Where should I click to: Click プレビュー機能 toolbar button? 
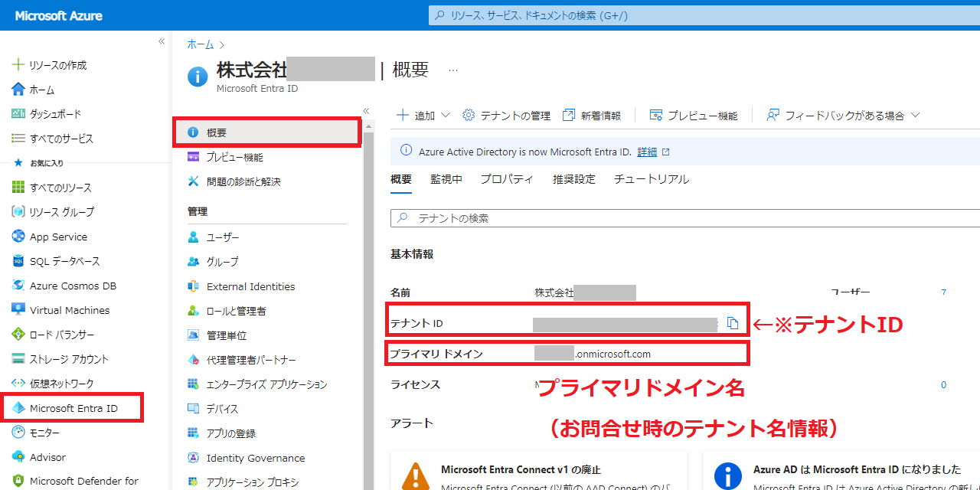[694, 116]
